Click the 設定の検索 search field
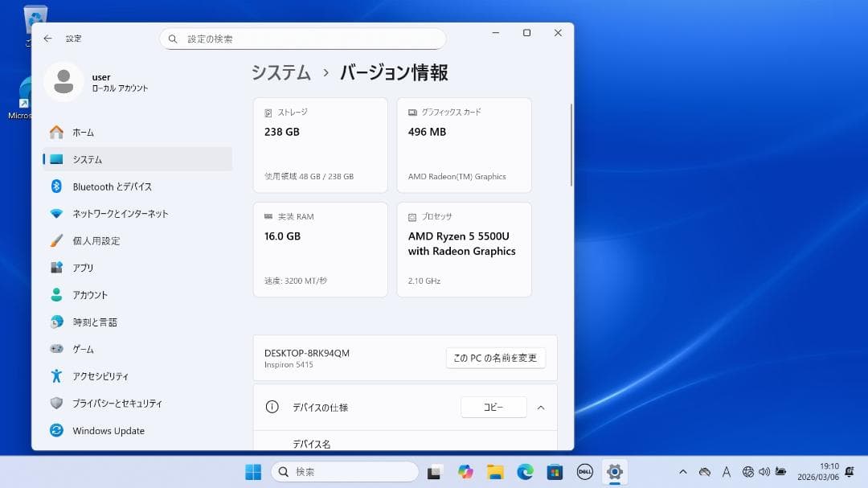 click(x=303, y=39)
